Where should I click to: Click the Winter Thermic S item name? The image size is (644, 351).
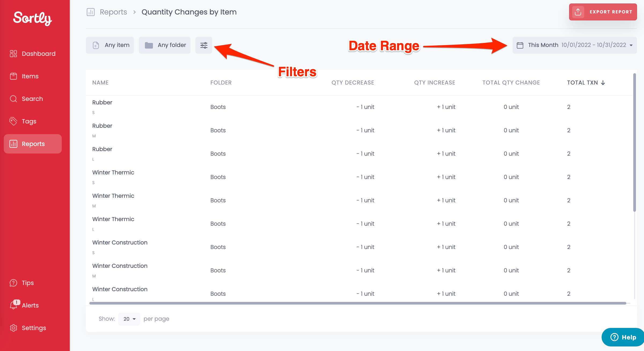tap(113, 173)
